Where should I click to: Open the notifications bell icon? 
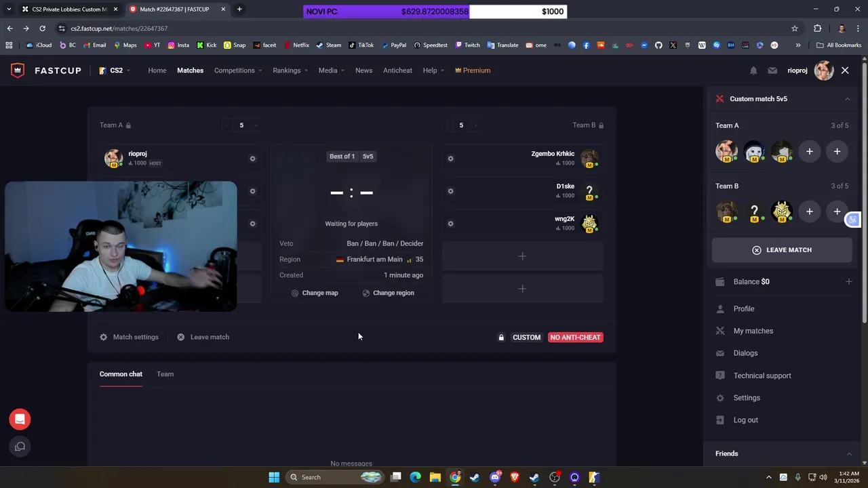pos(753,70)
